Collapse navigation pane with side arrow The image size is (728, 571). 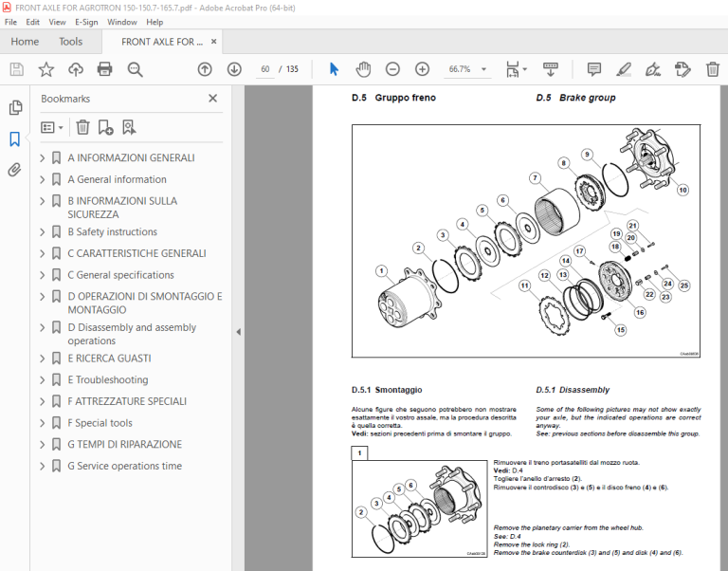click(x=239, y=332)
